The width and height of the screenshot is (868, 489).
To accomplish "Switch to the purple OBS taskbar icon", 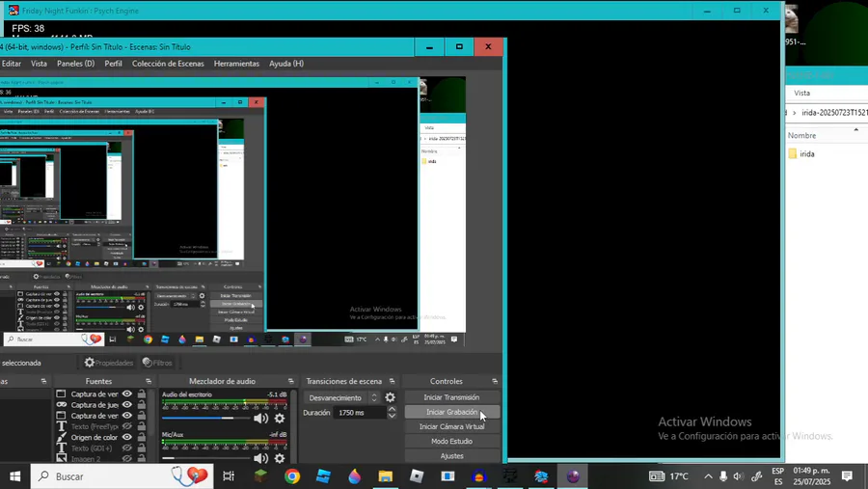I will (572, 476).
